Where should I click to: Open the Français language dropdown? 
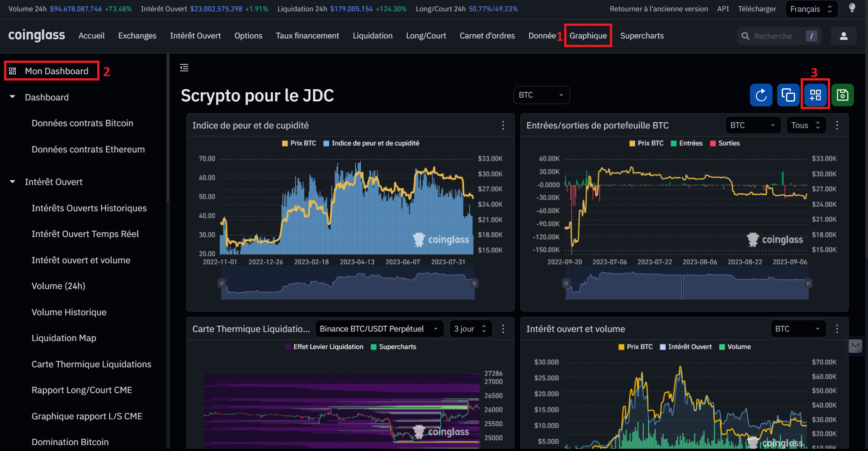click(811, 9)
